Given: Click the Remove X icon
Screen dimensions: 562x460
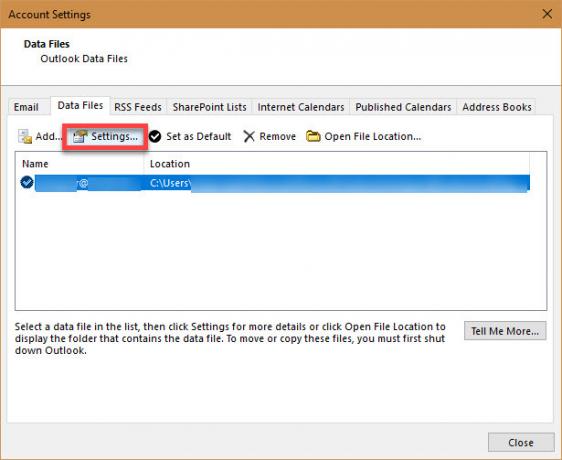Looking at the screenshot, I should click(x=249, y=137).
